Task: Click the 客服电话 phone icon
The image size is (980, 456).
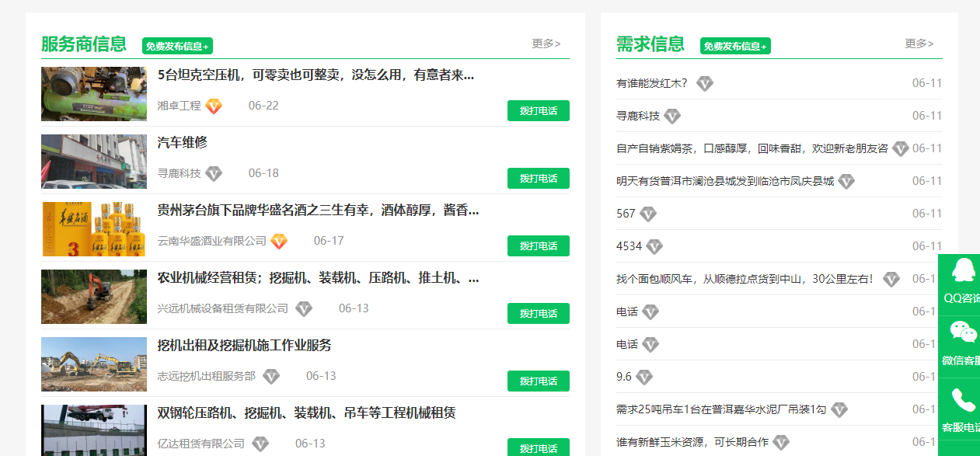Action: click(x=964, y=399)
